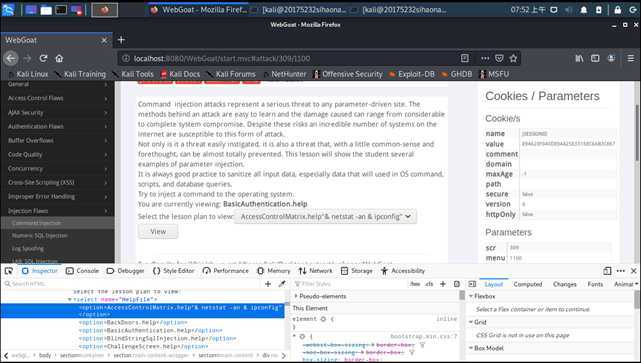Screen dimensions: 641x363
Task: Collapse the select HelpFile node
Action: 70,299
